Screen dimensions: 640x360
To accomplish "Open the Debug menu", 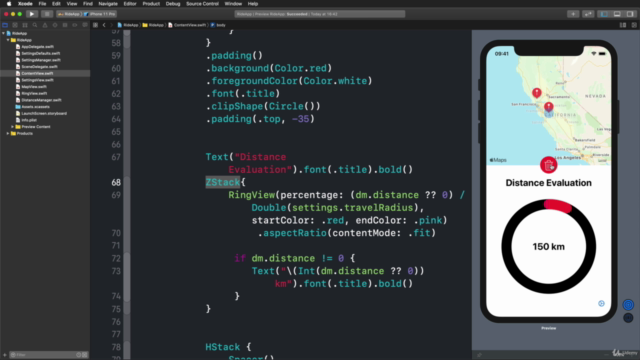I will pos(173,4).
